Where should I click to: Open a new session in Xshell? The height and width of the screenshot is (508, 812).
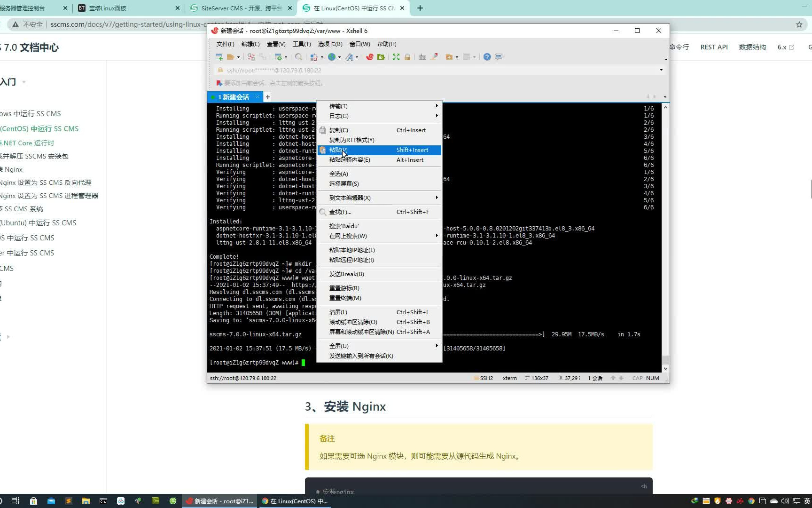click(x=218, y=56)
